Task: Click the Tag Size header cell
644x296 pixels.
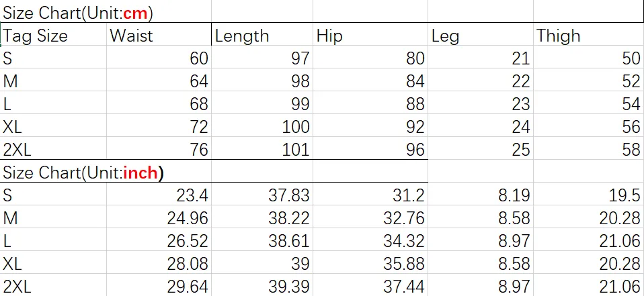Action: 54,34
